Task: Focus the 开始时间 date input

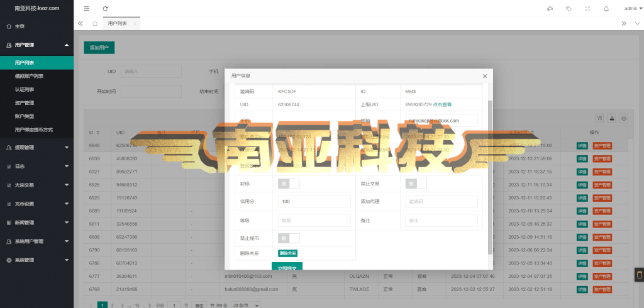Action: pyautogui.click(x=151, y=92)
